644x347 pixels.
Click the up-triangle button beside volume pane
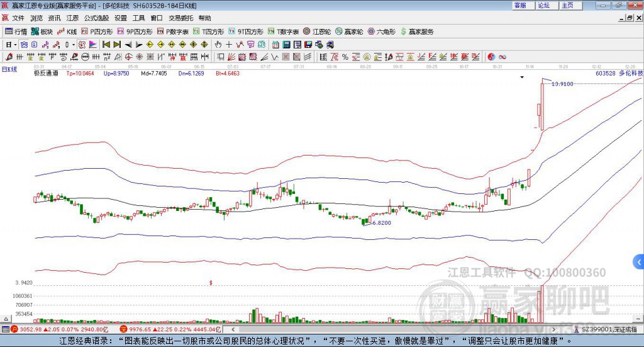click(6, 319)
